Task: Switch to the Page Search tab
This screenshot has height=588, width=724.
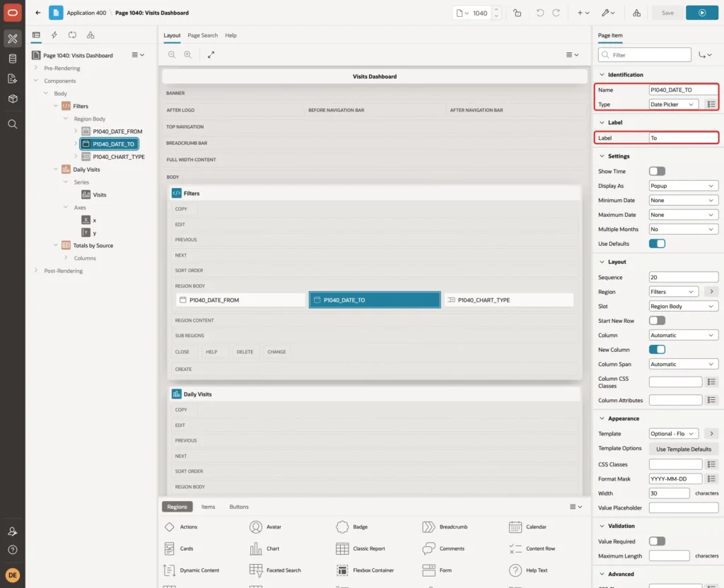Action: point(202,35)
